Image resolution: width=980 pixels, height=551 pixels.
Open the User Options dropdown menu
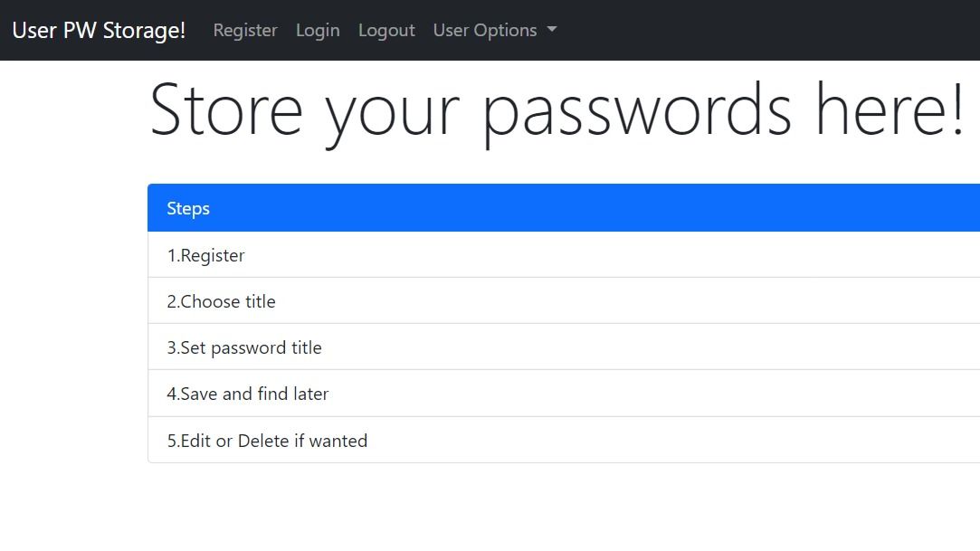[x=485, y=30]
